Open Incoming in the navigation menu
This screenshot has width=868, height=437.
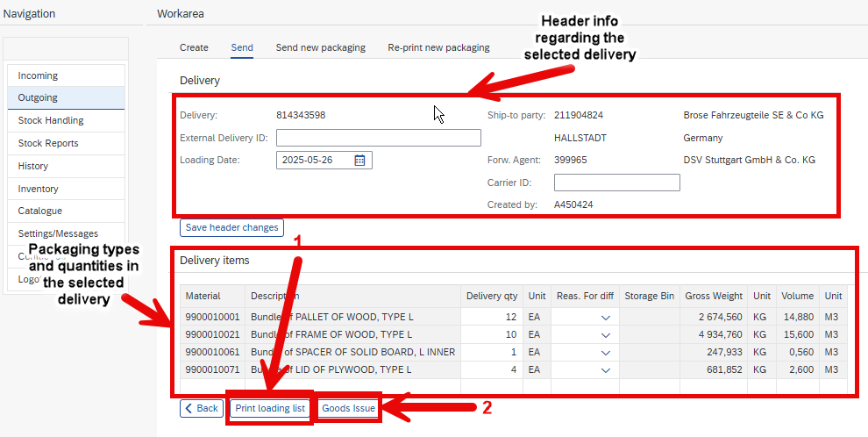click(67, 75)
